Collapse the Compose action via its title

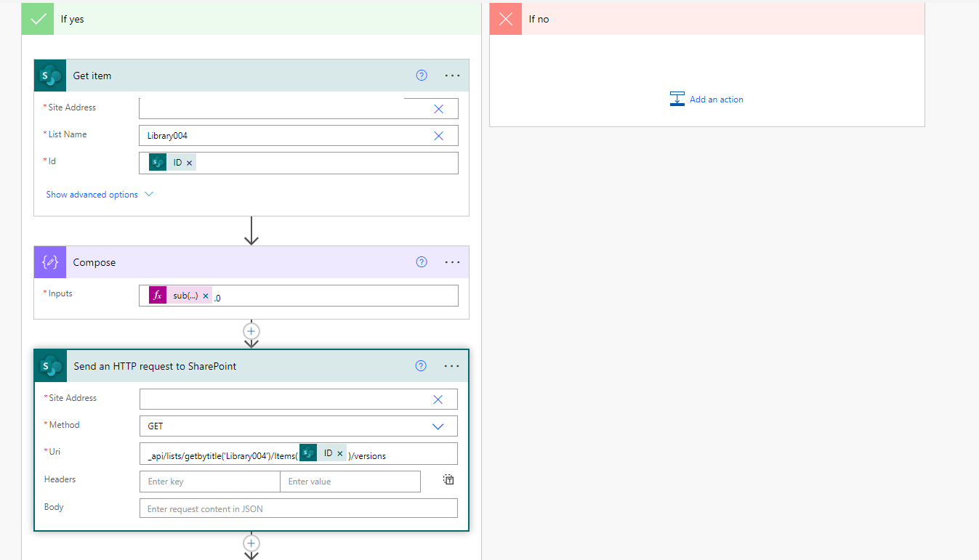[x=94, y=262]
